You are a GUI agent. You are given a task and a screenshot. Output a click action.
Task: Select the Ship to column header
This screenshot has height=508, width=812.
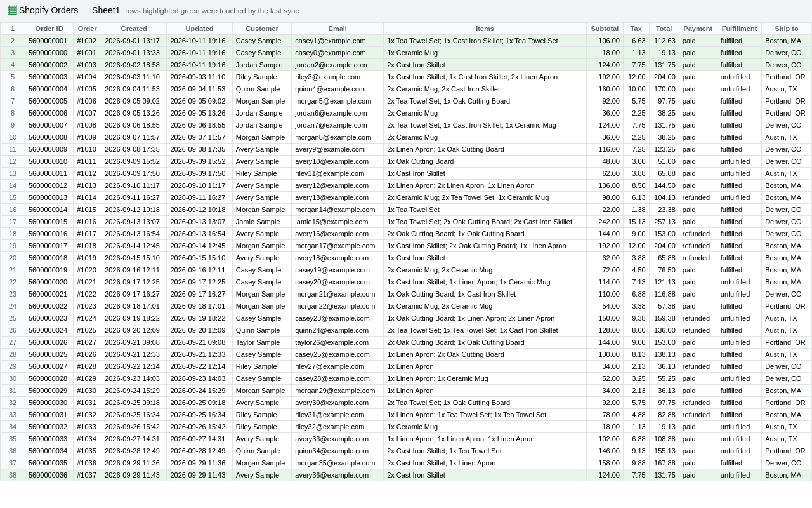[787, 29]
